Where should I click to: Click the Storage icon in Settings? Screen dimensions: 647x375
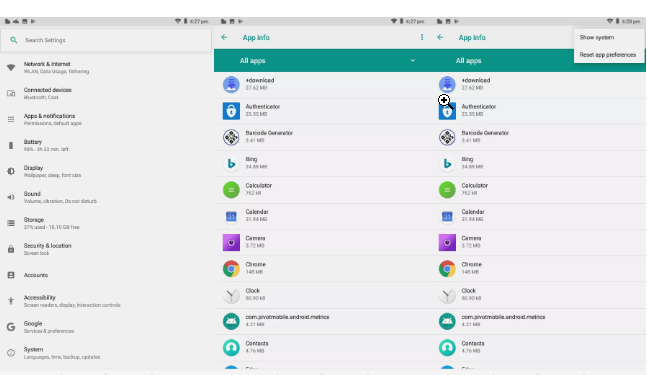(x=11, y=223)
